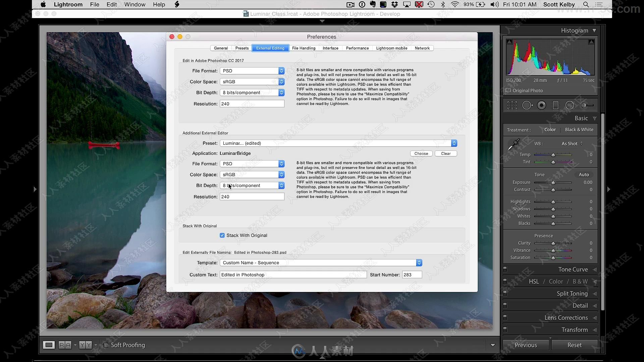Toggle the Tone Curve panel switch
The height and width of the screenshot is (362, 644).
pyautogui.click(x=505, y=269)
